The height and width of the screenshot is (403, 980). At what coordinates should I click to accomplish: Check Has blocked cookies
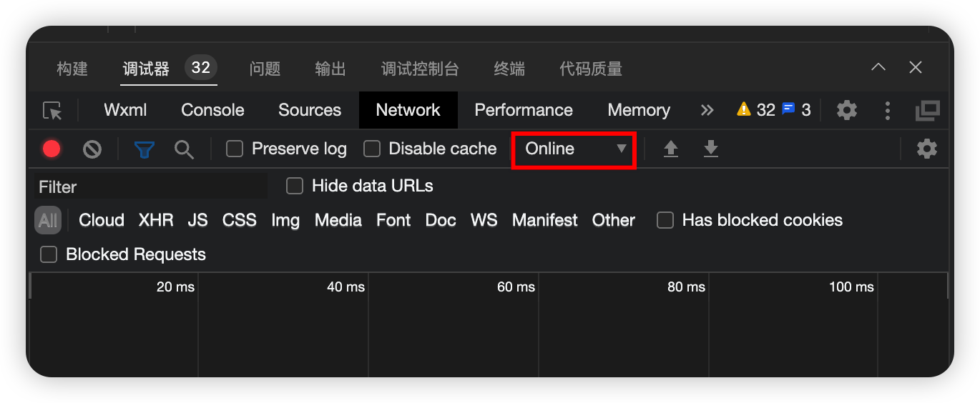pos(665,220)
